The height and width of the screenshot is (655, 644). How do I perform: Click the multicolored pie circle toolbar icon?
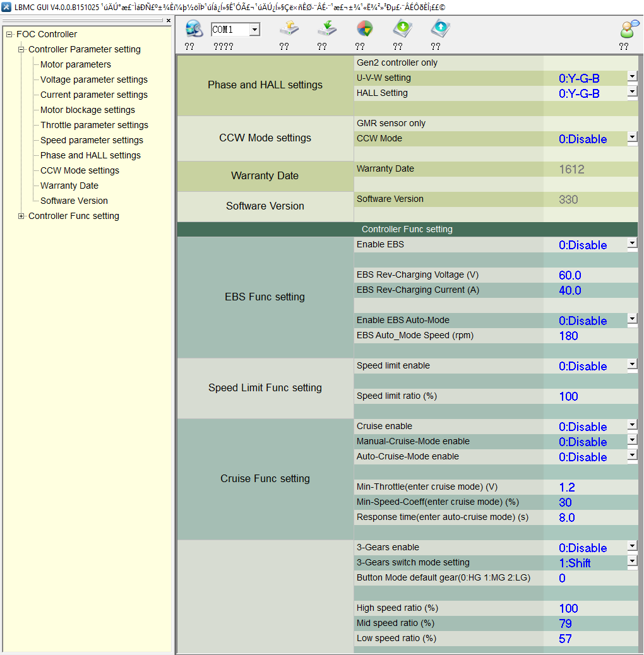(x=364, y=29)
